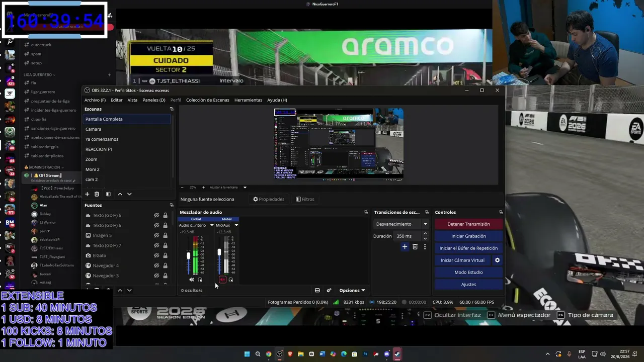Collapse the LIGA GUERRERO category in Discord

(x=39, y=74)
